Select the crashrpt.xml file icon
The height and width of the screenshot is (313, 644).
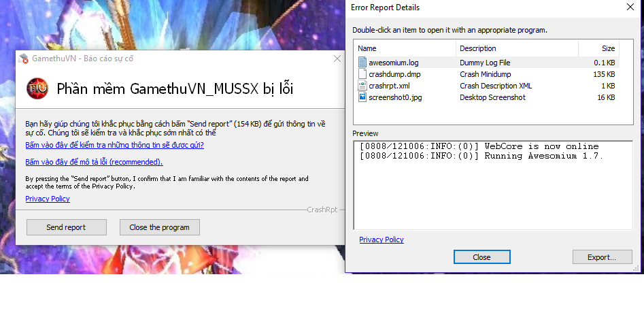click(x=362, y=86)
